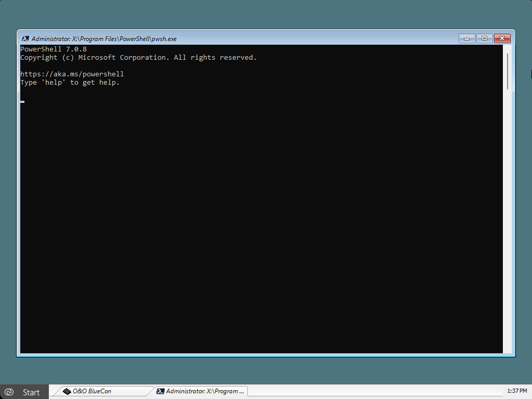Click the window title text pwsh.exe
The width and height of the screenshot is (532, 399).
(104, 39)
